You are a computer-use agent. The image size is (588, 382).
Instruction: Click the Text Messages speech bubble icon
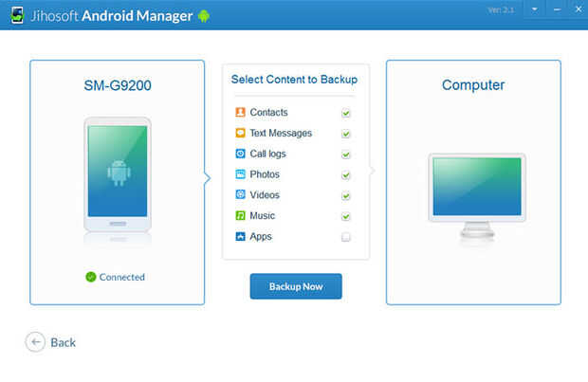tap(240, 133)
